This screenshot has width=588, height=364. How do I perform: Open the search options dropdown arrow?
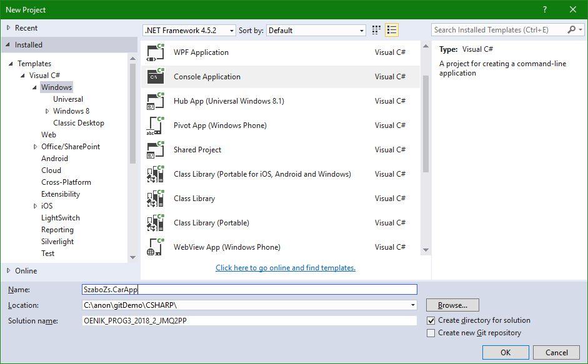(581, 29)
